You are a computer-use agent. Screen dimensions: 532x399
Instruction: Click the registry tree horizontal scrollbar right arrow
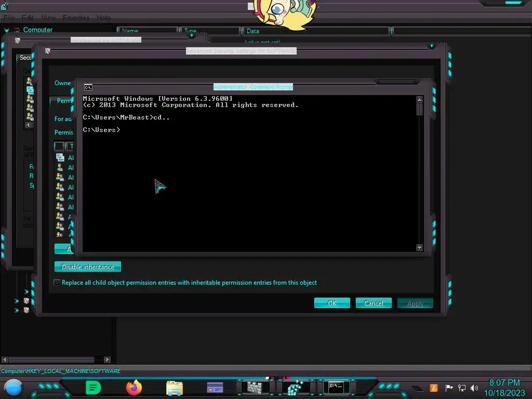tap(107, 360)
